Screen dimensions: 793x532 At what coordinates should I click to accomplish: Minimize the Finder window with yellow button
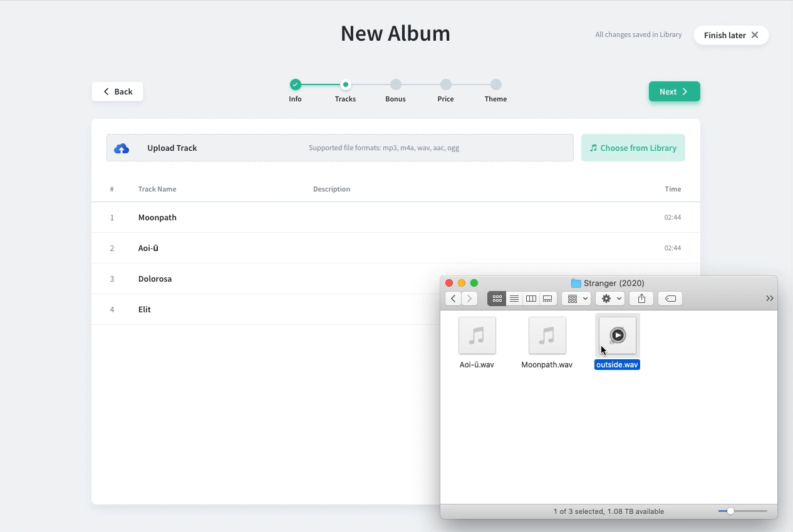pyautogui.click(x=462, y=283)
